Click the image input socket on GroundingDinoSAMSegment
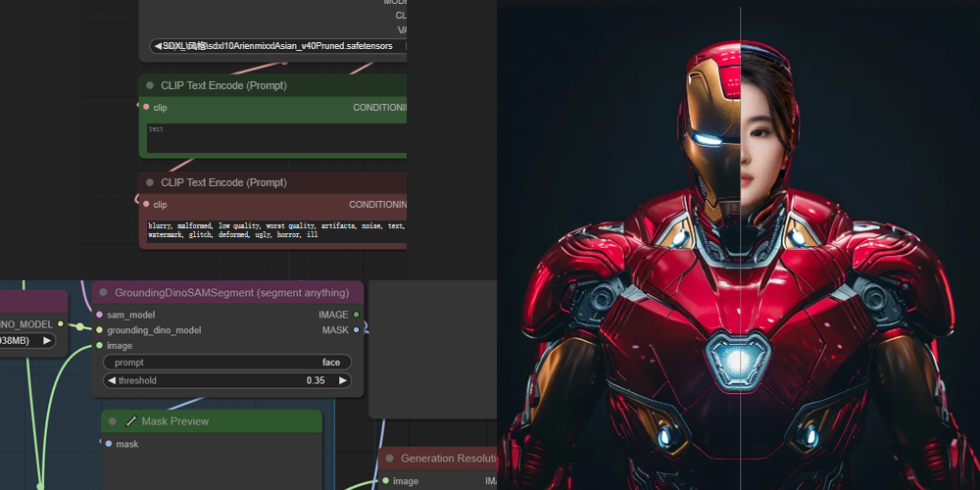This screenshot has height=490, width=980. pyautogui.click(x=99, y=345)
